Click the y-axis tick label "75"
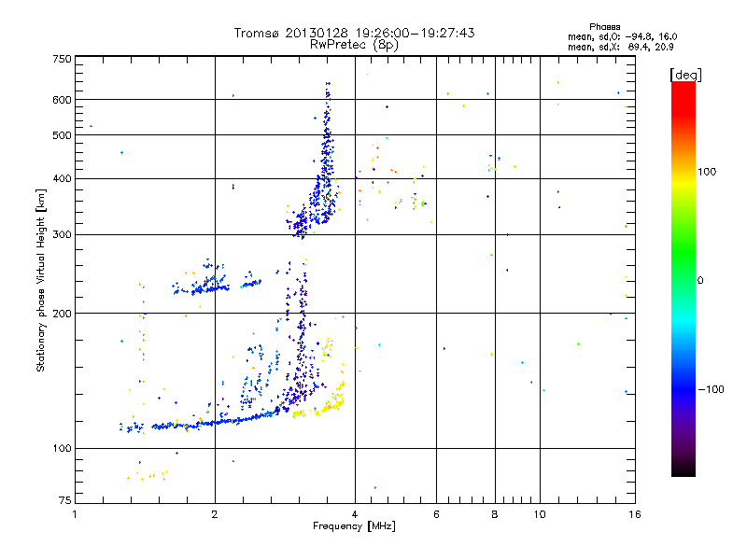747x560 pixels. pos(65,500)
